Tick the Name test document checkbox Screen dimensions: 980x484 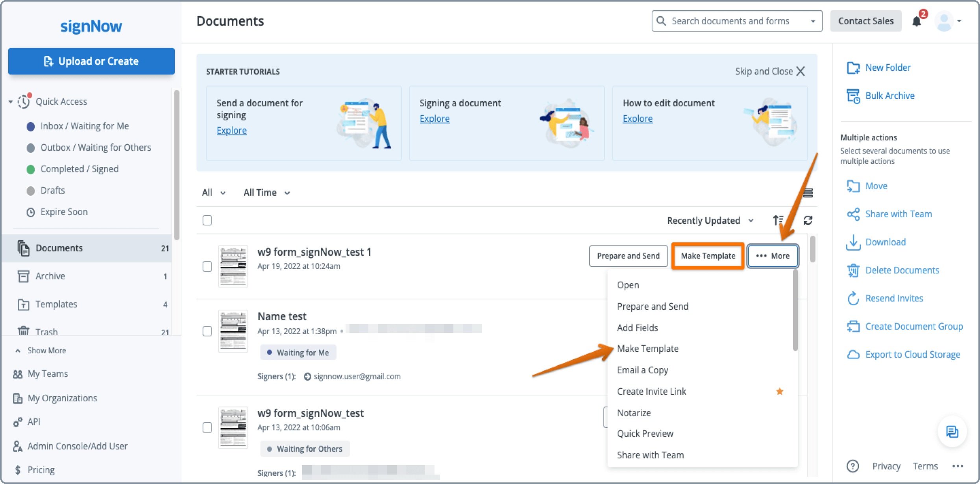coord(207,331)
